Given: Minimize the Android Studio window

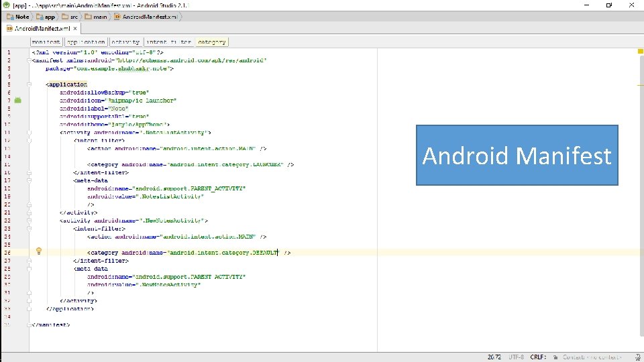Looking at the screenshot, I should pos(586,5).
